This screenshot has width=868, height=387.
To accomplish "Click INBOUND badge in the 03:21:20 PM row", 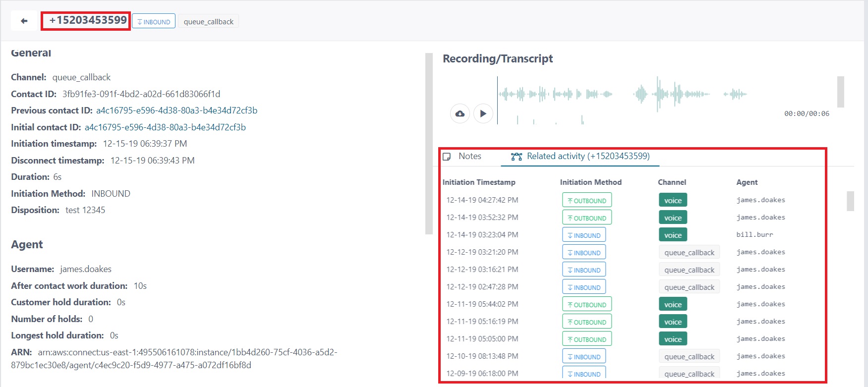I will tap(584, 252).
